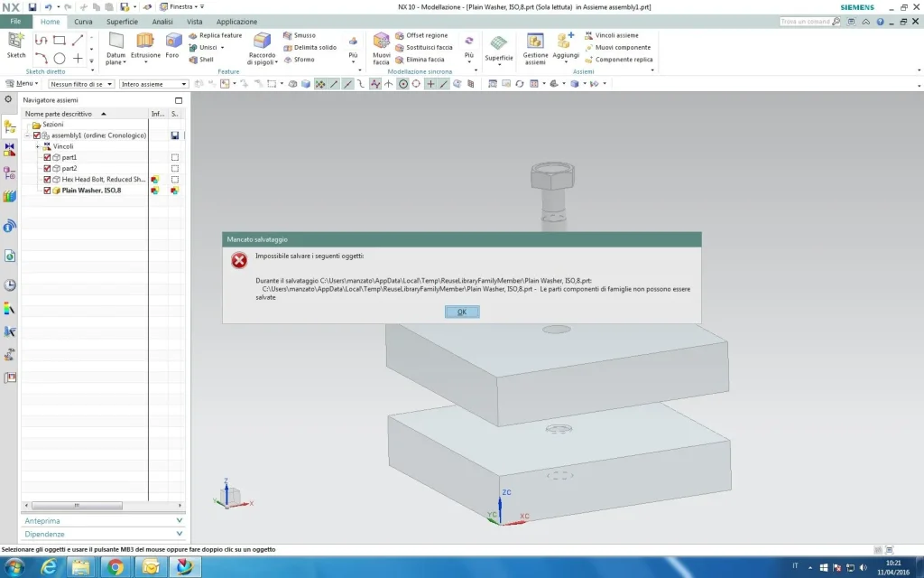The image size is (924, 578).
Task: Uncheck the part1 component checkbox
Action: click(x=48, y=157)
